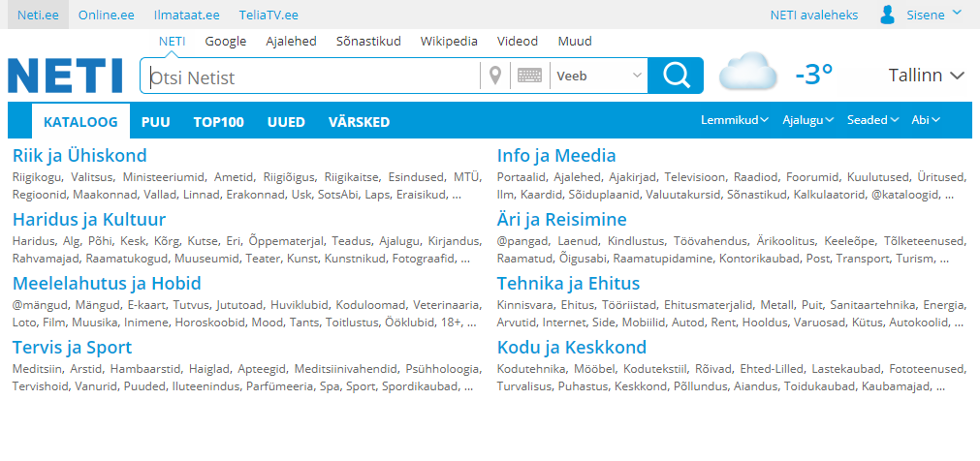Open Info ja Meedia category
This screenshot has width=980, height=461.
(556, 156)
